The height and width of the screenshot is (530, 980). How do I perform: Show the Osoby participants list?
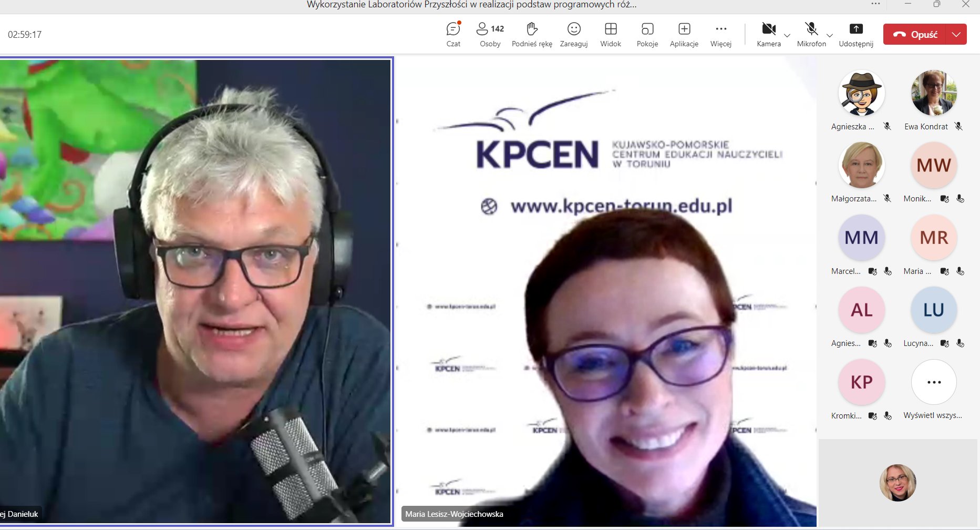pyautogui.click(x=490, y=35)
